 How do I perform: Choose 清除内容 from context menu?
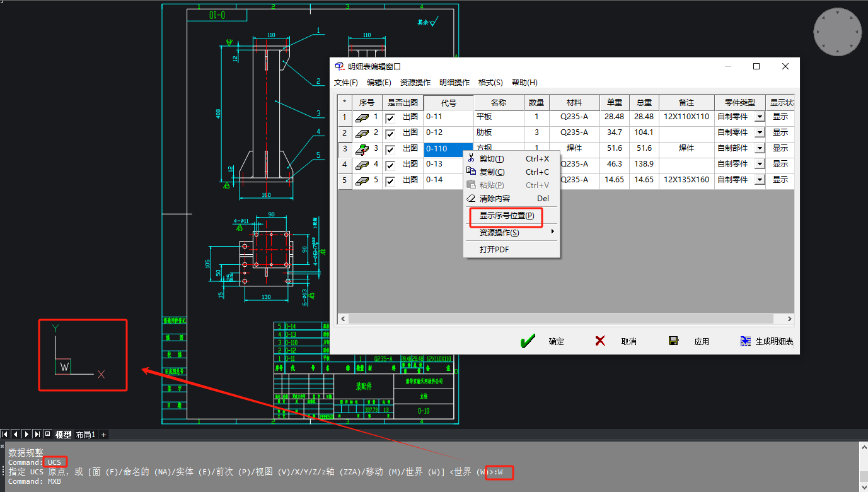click(511, 198)
